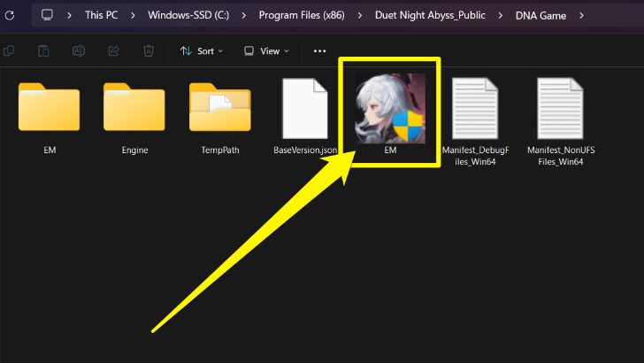Click the TempPath name label

(220, 150)
